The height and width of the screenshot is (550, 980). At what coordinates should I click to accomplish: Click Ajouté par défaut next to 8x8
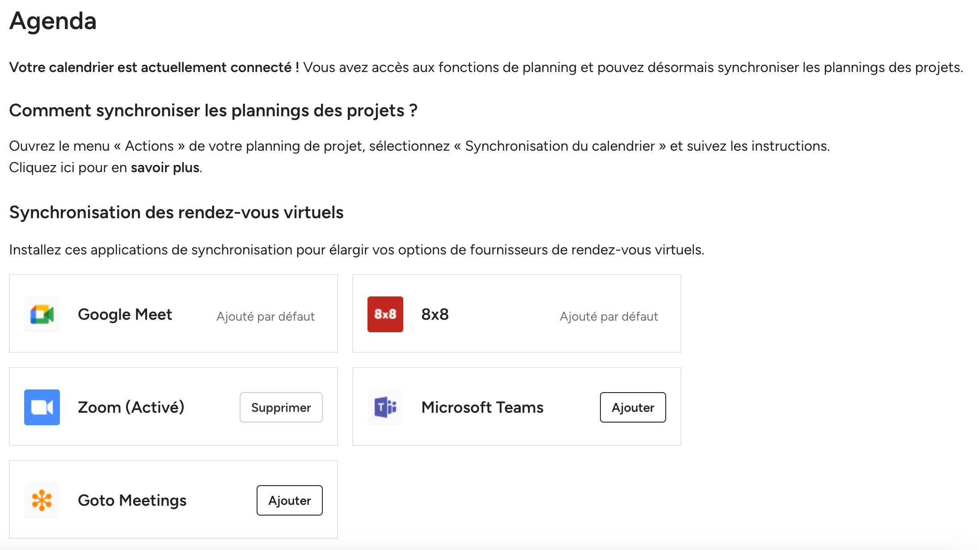coord(609,317)
